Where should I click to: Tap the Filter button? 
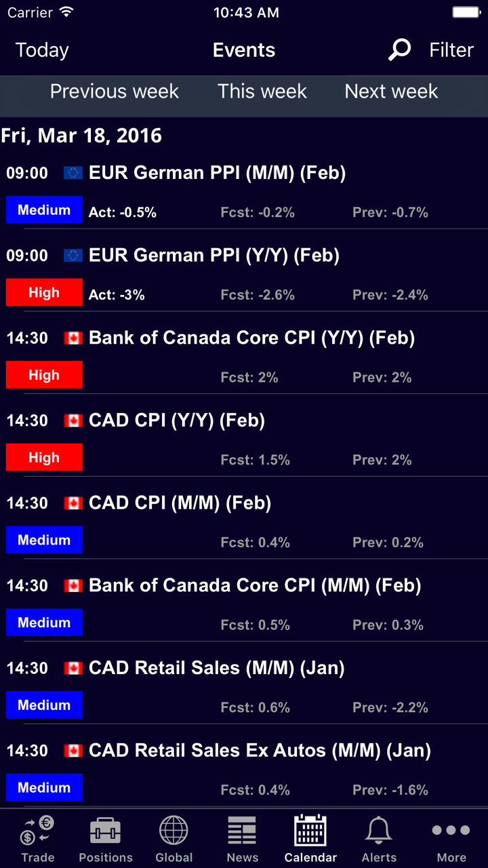[451, 50]
